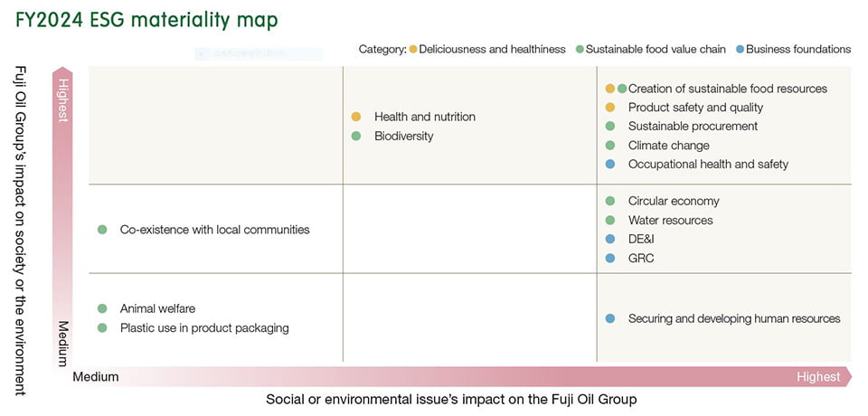Click 'Product safety and quality'

pyautogui.click(x=695, y=108)
